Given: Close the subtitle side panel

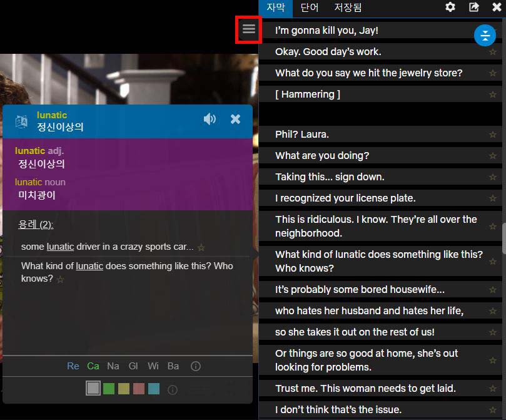Looking at the screenshot, I should tap(497, 7).
